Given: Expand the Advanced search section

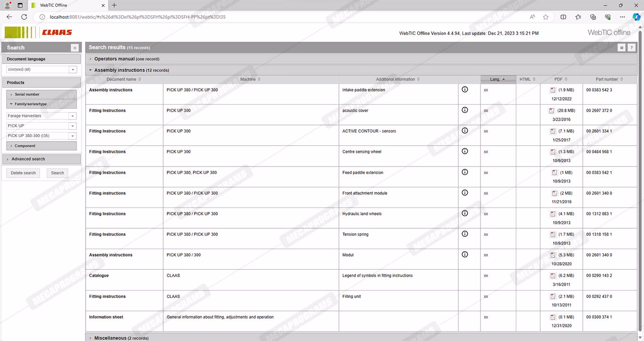Looking at the screenshot, I should (x=28, y=159).
